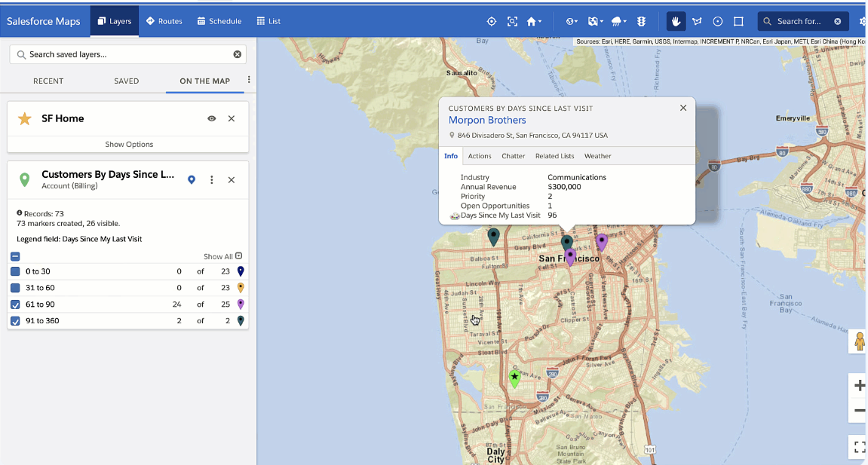
Task: Toggle the traffic light icon
Action: tap(641, 21)
